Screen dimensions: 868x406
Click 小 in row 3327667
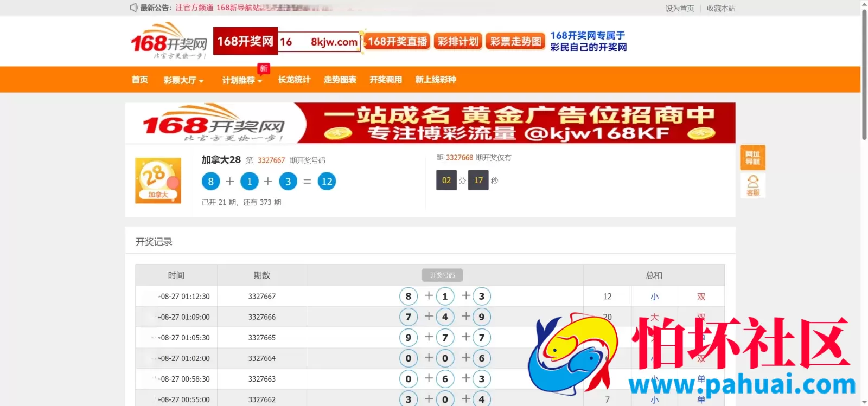[655, 297]
